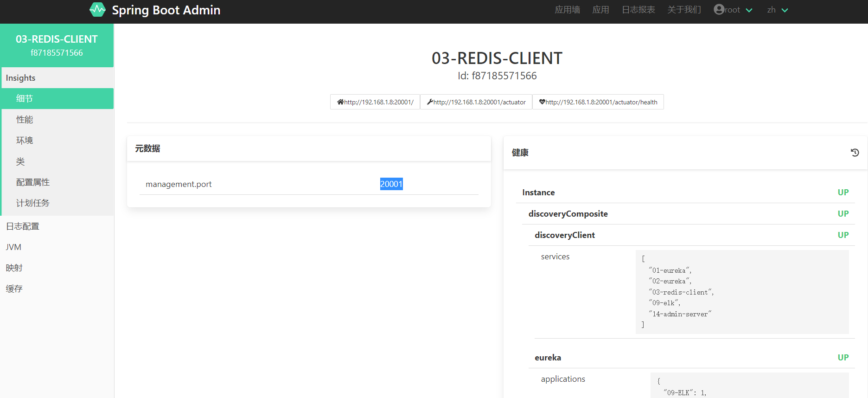Click the eureka health label
Image resolution: width=868 pixels, height=398 pixels.
coord(548,358)
